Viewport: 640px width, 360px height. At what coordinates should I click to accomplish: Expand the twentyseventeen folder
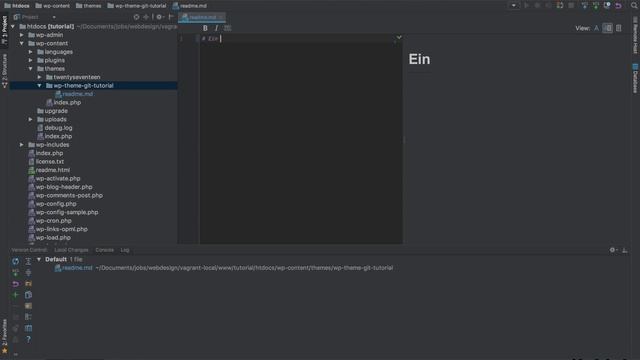[x=40, y=77]
